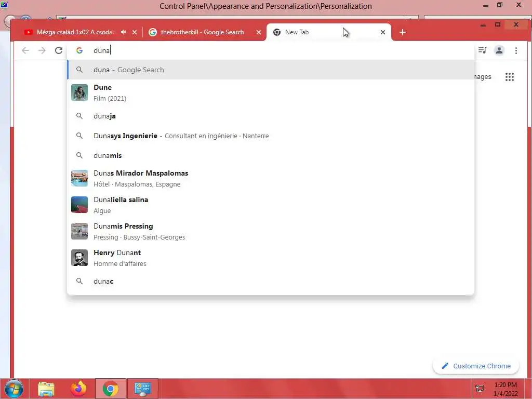
Task: Open the clock showing 1:20 PM
Action: (x=506, y=389)
